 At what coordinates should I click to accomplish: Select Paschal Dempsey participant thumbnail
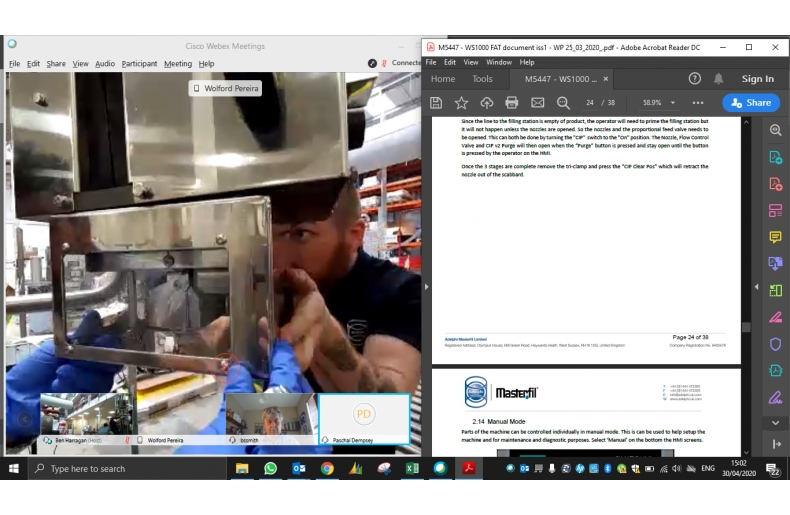pyautogui.click(x=364, y=419)
